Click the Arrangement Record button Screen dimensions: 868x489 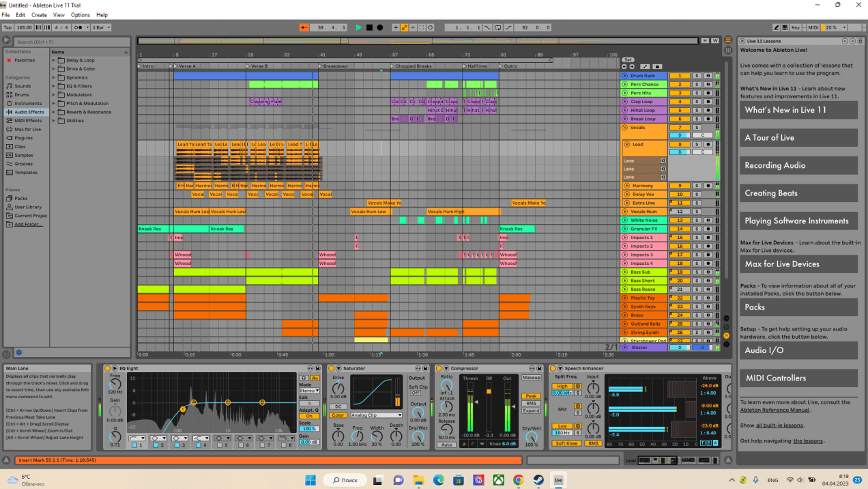point(380,27)
